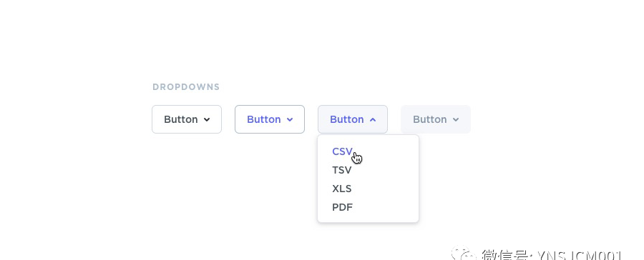
Task: Select the PDF menu entry
Action: [342, 207]
